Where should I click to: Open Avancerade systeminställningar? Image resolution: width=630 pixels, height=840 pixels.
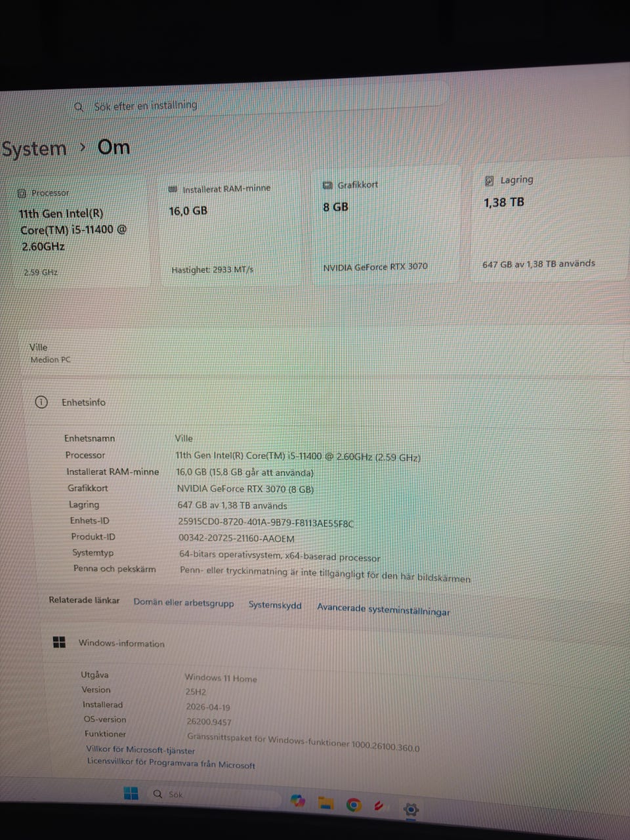(x=383, y=610)
